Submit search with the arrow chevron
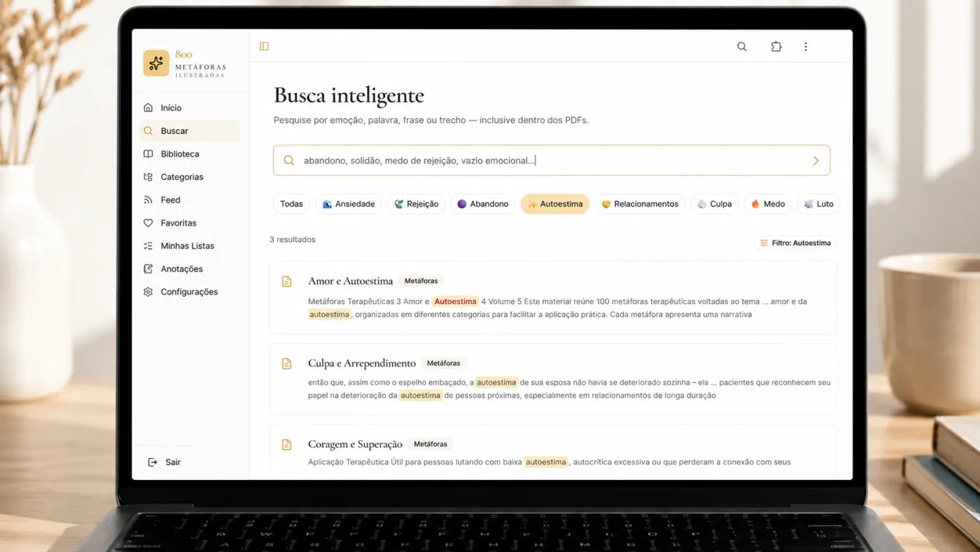The height and width of the screenshot is (552, 980). click(815, 160)
